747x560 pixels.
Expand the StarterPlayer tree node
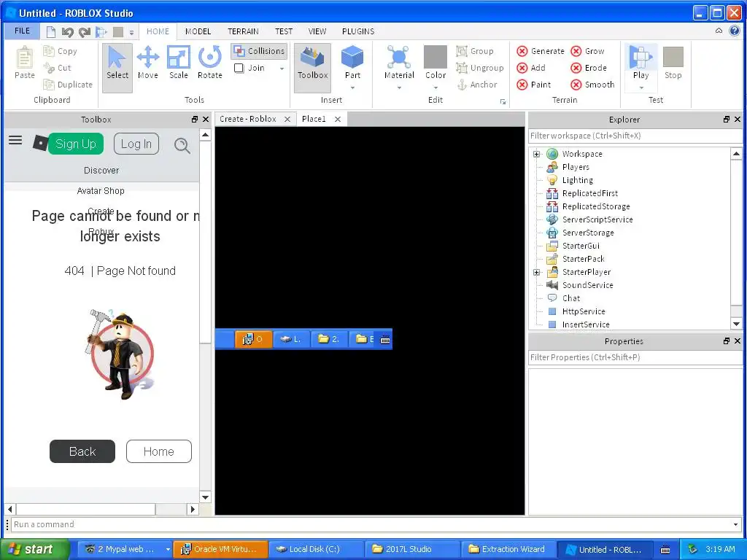click(x=536, y=273)
